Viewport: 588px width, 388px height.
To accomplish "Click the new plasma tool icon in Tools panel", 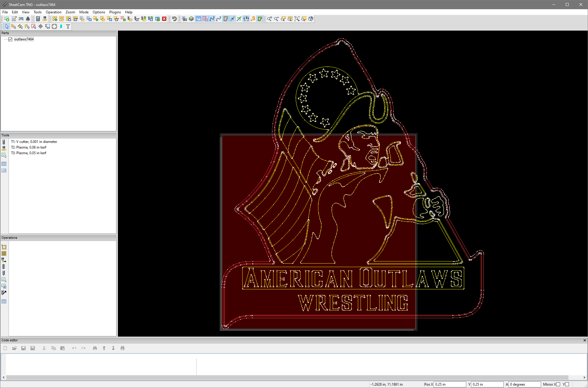I will tap(4, 149).
